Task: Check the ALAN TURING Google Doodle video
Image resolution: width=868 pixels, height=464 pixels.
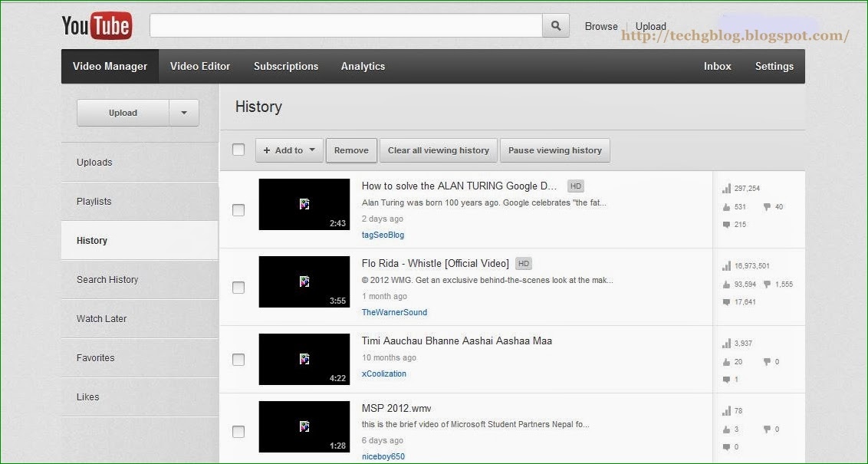Action: [238, 210]
